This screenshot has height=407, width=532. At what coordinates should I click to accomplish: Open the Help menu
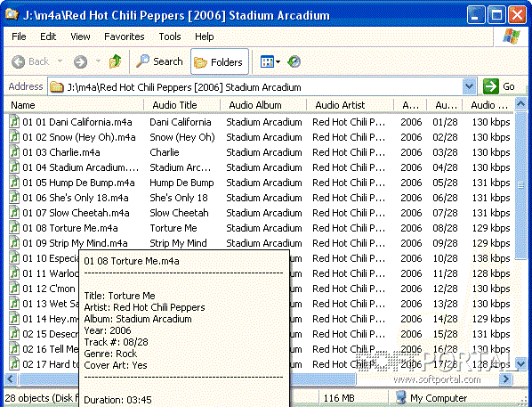[205, 37]
